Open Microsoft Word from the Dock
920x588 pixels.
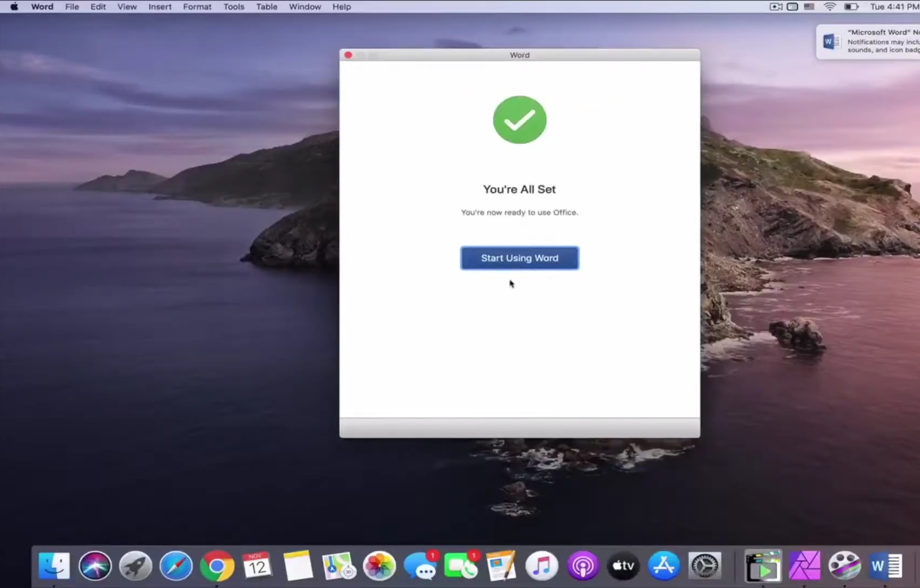(885, 566)
